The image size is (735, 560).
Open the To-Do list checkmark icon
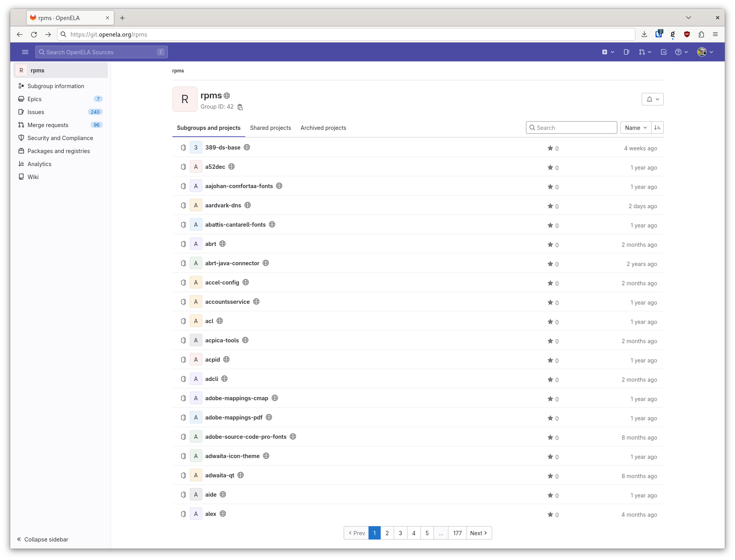coord(664,52)
